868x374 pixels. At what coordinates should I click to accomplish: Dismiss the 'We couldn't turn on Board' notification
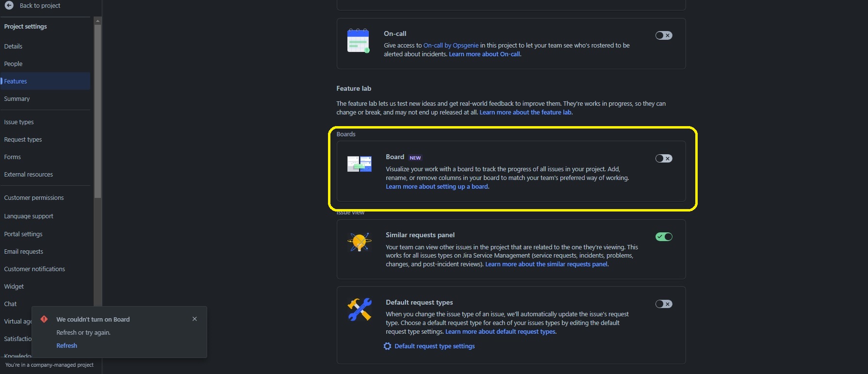195,319
